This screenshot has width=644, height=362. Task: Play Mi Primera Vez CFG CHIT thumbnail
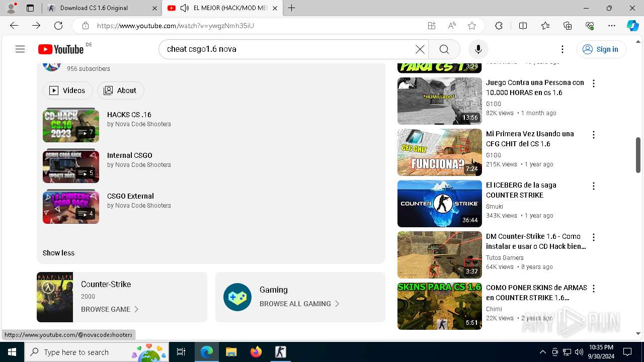click(440, 152)
